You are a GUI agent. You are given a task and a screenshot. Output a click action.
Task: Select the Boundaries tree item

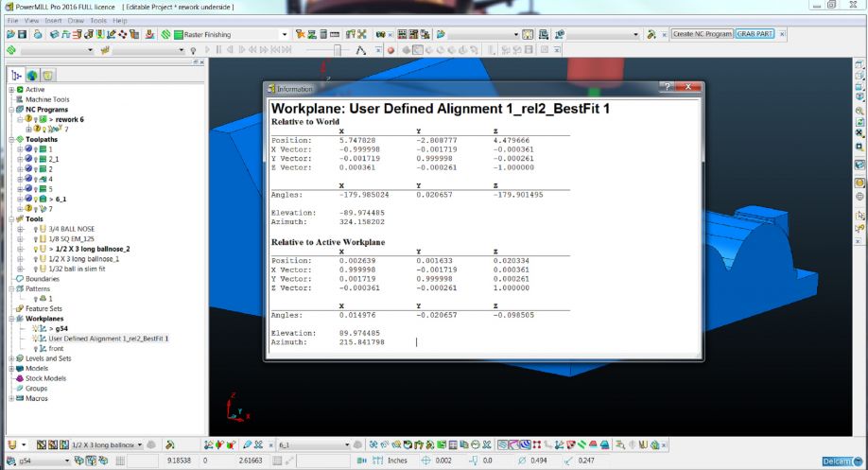click(42, 279)
